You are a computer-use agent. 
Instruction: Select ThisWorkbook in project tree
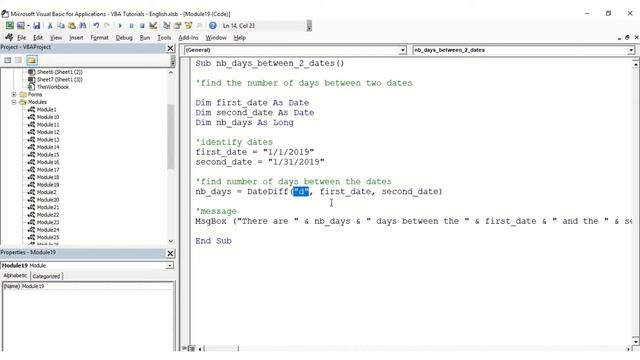53,87
